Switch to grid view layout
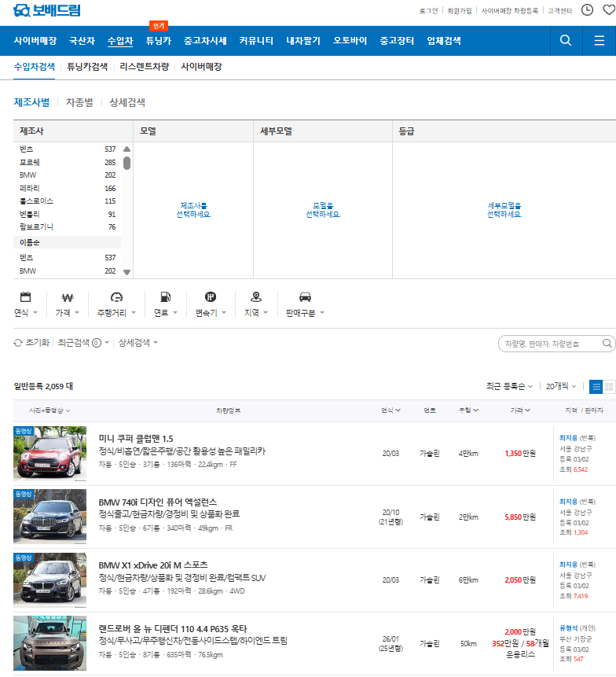This screenshot has width=616, height=677. pyautogui.click(x=609, y=386)
